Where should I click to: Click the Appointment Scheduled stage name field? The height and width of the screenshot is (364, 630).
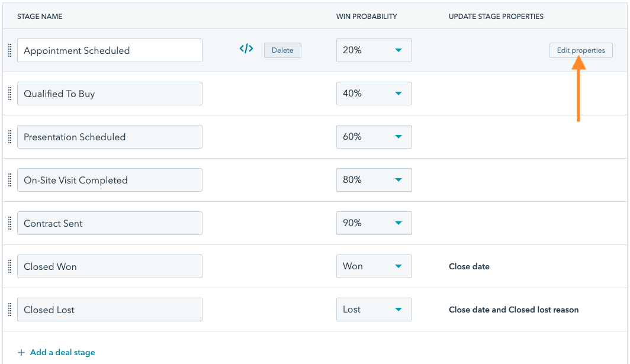(110, 51)
